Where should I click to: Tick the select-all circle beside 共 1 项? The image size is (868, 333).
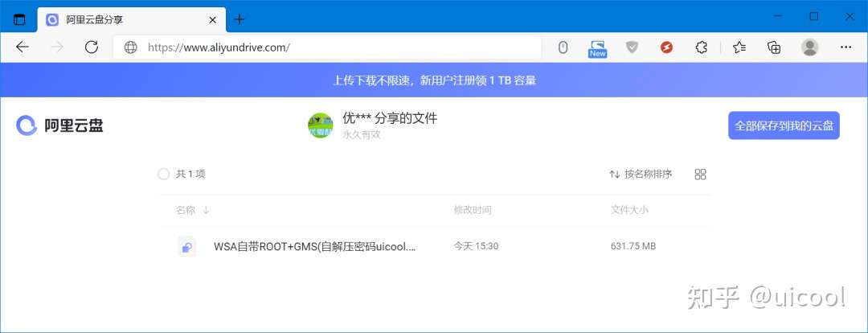163,175
